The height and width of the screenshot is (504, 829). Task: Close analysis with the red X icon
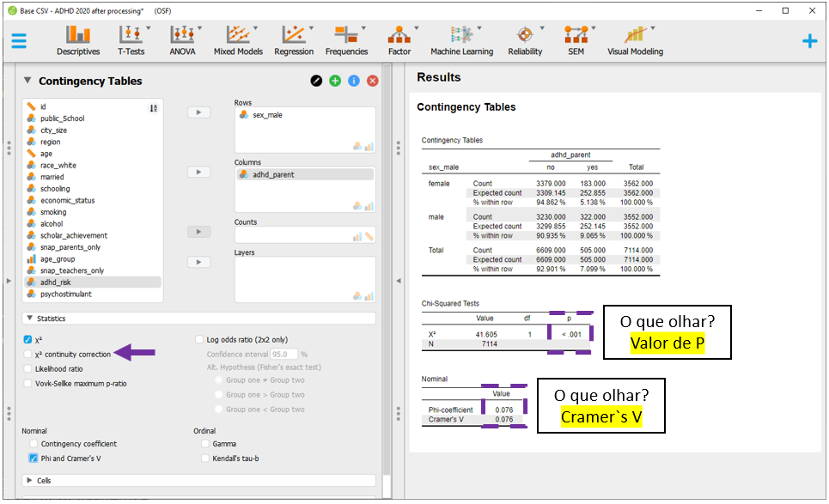[373, 81]
